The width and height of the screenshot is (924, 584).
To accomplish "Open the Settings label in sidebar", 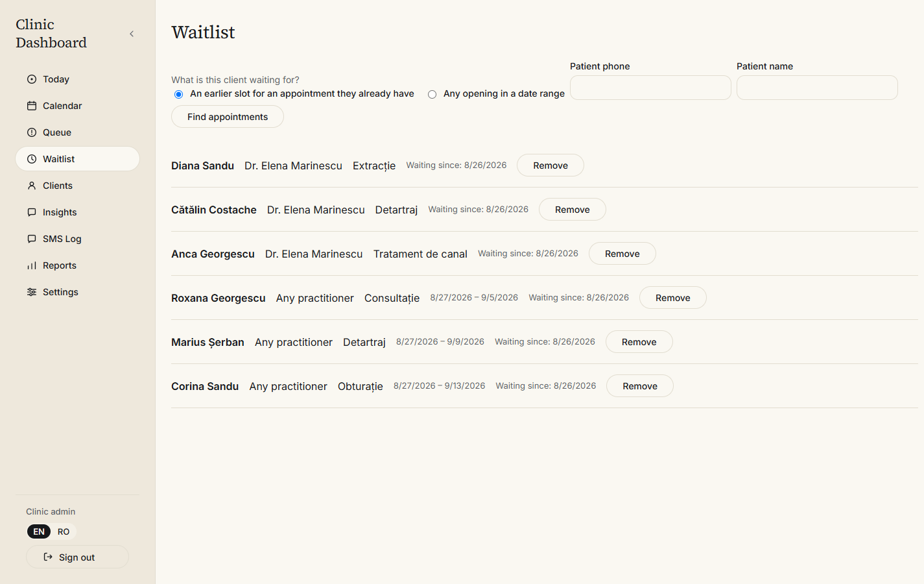I will tap(60, 292).
